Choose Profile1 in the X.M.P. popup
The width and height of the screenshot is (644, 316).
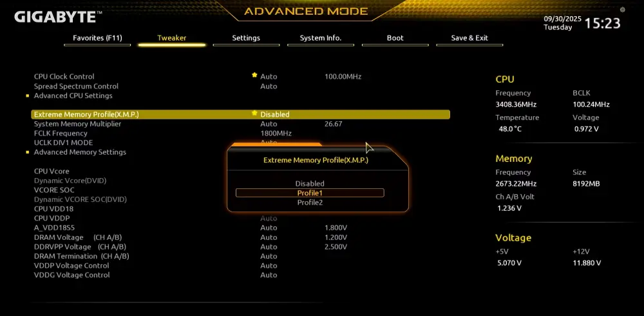tap(310, 193)
